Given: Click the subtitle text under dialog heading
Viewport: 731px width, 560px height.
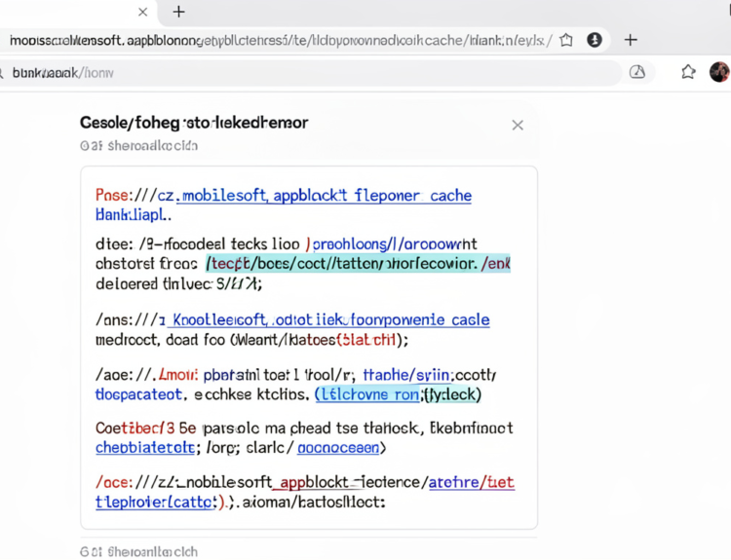Looking at the screenshot, I should click(139, 146).
